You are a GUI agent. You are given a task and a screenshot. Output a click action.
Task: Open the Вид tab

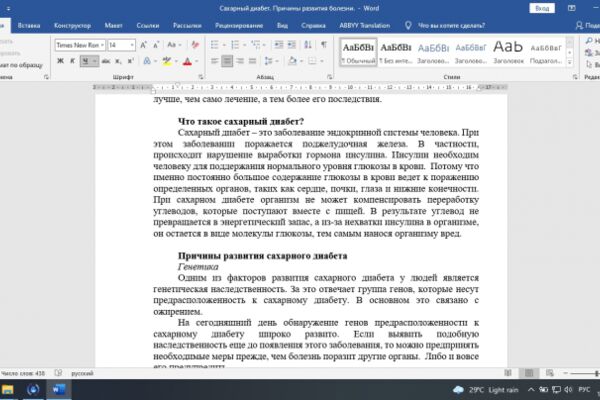pos(282,26)
